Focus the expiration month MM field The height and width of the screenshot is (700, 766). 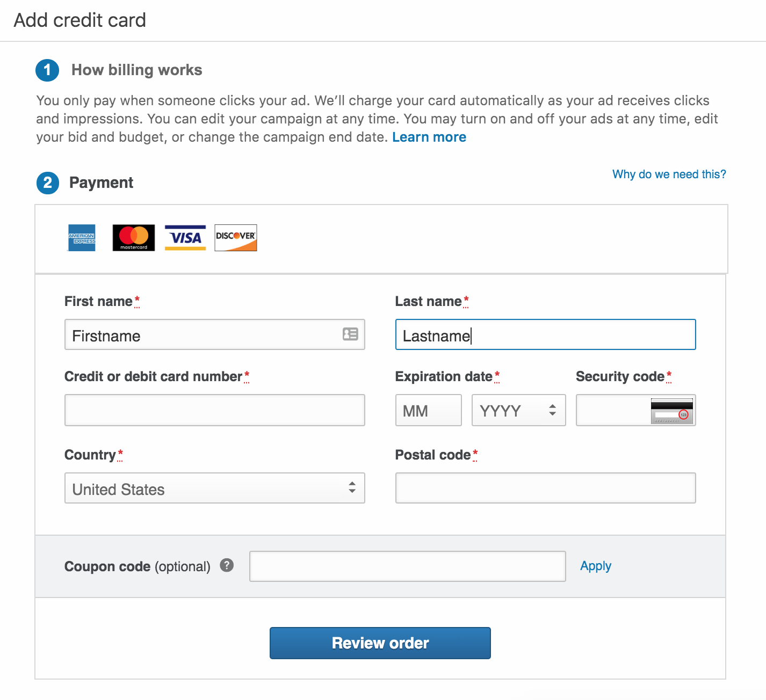[428, 411]
